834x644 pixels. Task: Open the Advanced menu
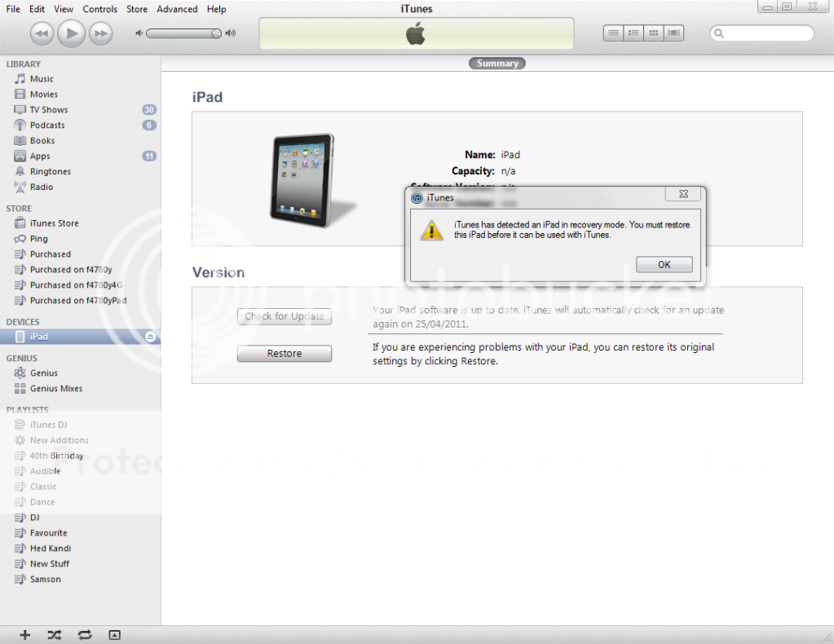(x=177, y=9)
